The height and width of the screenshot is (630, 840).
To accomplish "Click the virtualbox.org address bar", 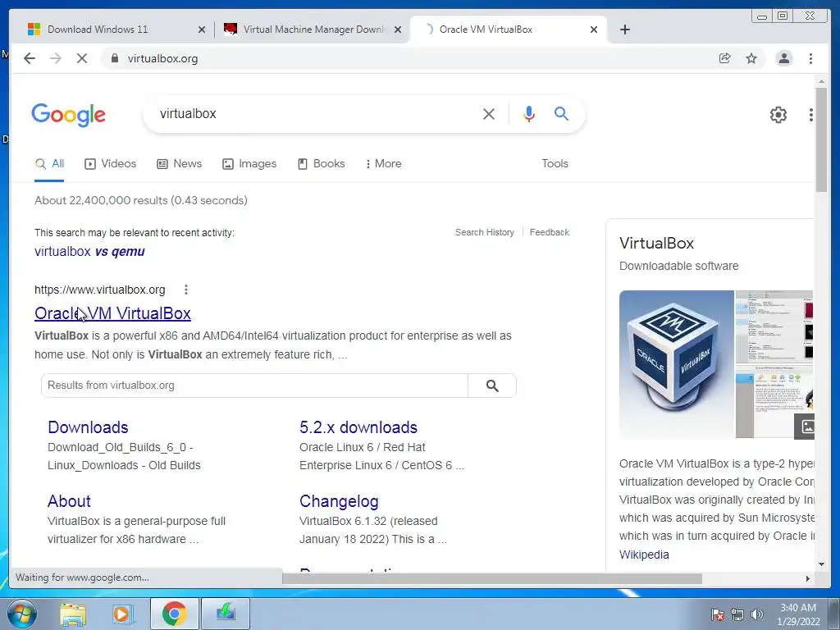I will (x=407, y=58).
